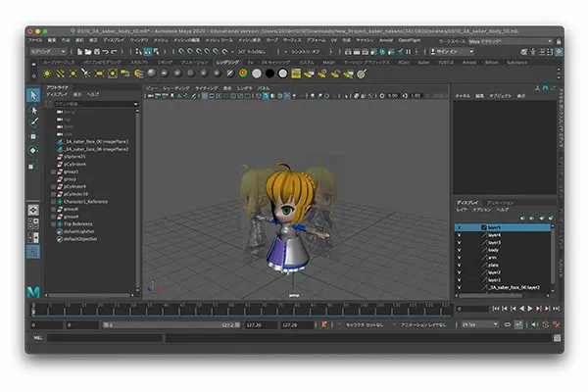Open animation preferences running-man icon
Image resolution: width=588 pixels, height=392 pixels.
556,324
